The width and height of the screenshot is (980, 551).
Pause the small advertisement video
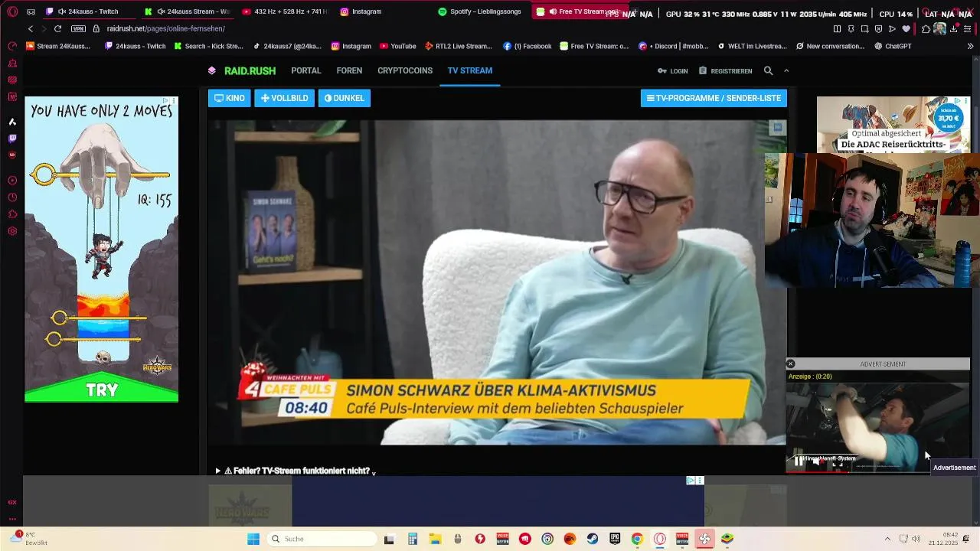tap(799, 461)
